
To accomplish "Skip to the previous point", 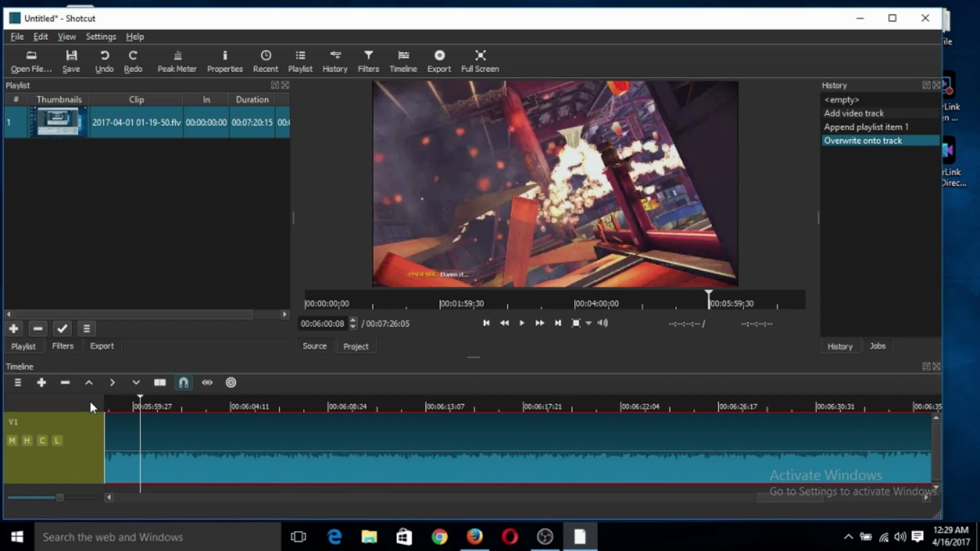I will pyautogui.click(x=486, y=323).
